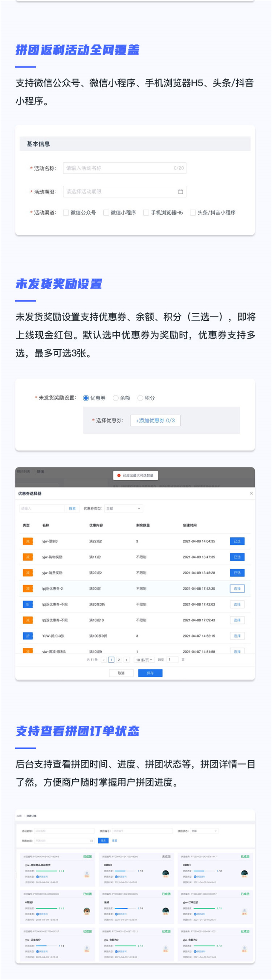Open the 优惠券类型 dropdown
The image size is (272, 980).
123,509
